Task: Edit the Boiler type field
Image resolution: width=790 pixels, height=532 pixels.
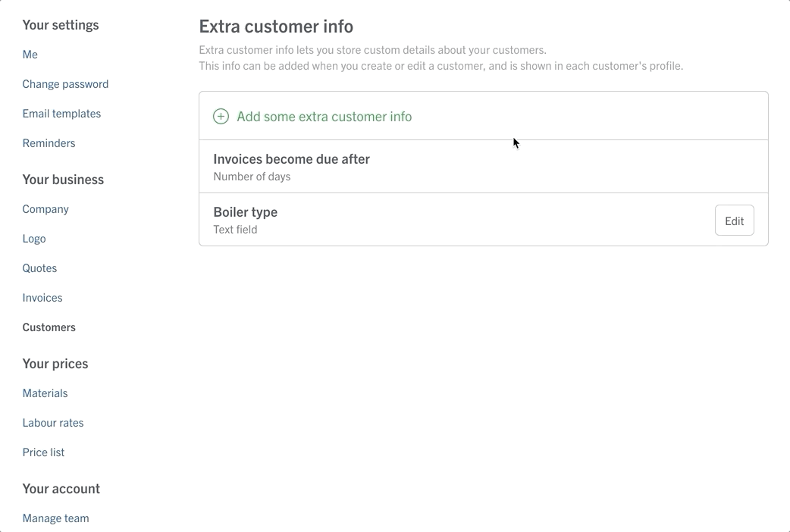Action: (x=734, y=221)
